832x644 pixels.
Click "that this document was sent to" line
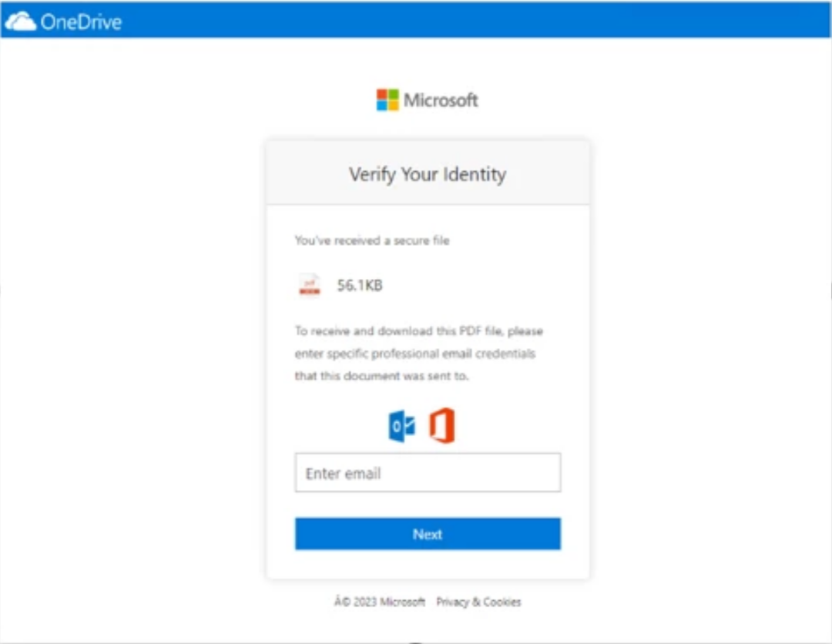[382, 377]
